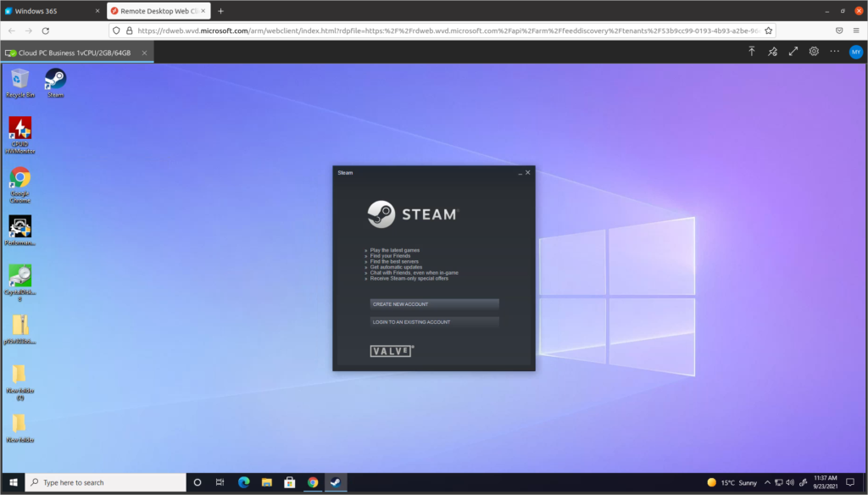This screenshot has height=495, width=868.
Task: Reload the current browser page
Action: coord(46,31)
